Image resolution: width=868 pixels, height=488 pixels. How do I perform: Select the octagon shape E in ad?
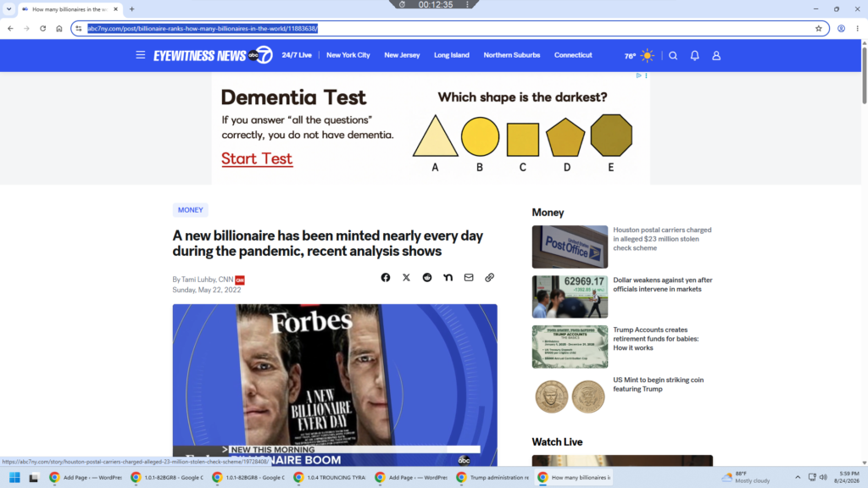[611, 136]
